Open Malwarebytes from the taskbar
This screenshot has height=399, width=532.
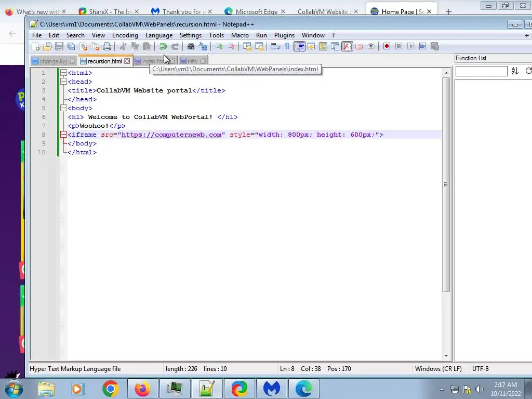coord(272,389)
